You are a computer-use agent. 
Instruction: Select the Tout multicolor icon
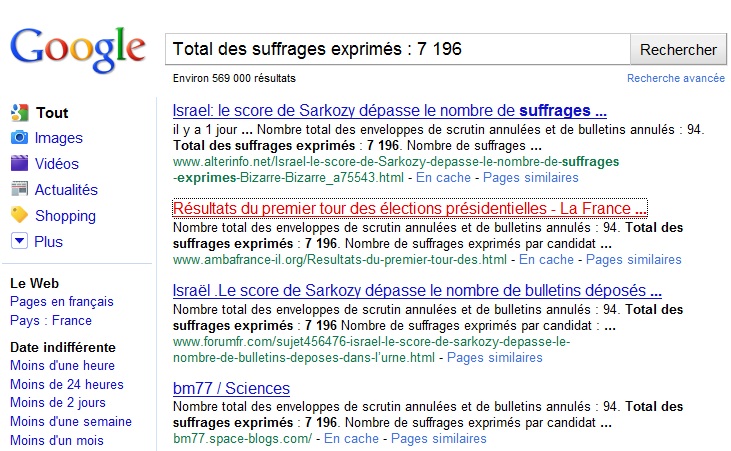20,112
